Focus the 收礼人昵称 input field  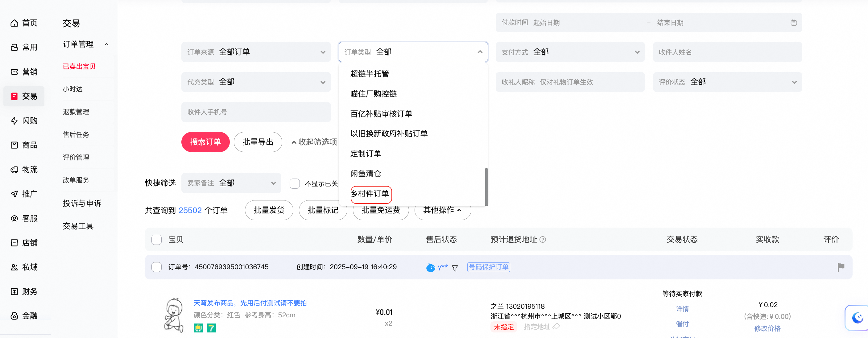tap(570, 82)
